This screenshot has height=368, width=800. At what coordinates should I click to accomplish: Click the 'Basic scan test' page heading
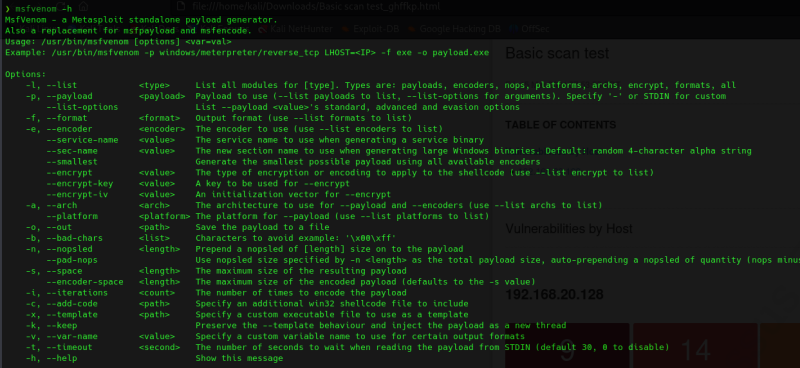(x=557, y=54)
